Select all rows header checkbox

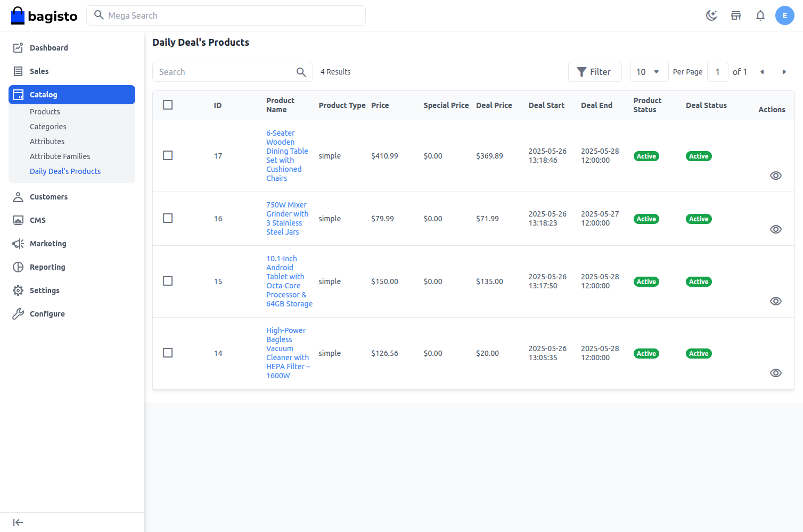[168, 105]
